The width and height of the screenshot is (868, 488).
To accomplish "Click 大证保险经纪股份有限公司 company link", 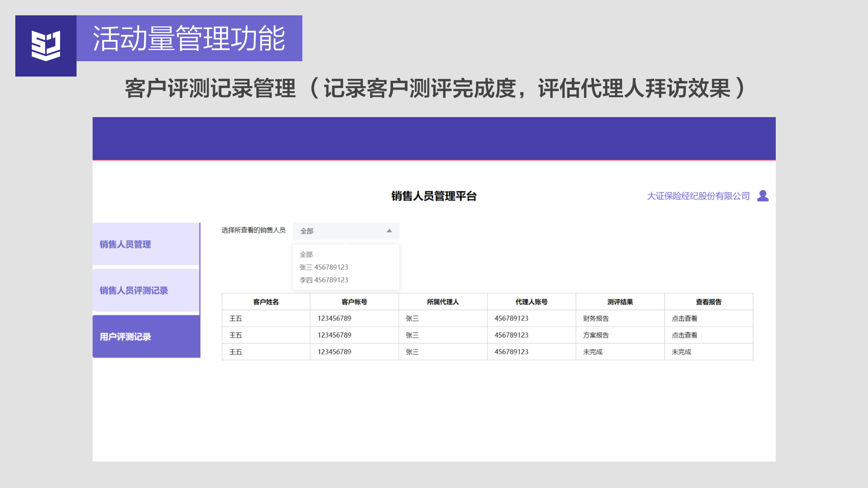I will tap(698, 196).
